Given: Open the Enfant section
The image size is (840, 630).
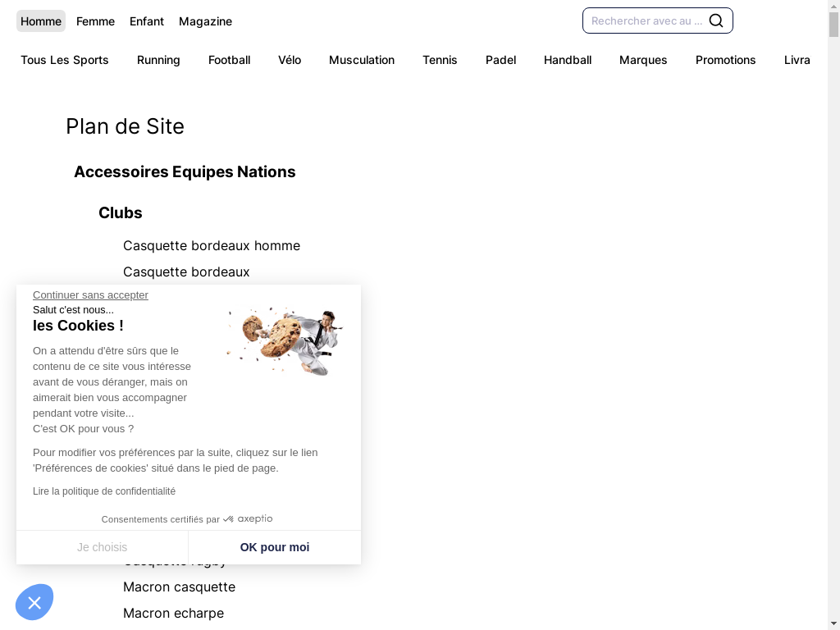Looking at the screenshot, I should pos(147,21).
